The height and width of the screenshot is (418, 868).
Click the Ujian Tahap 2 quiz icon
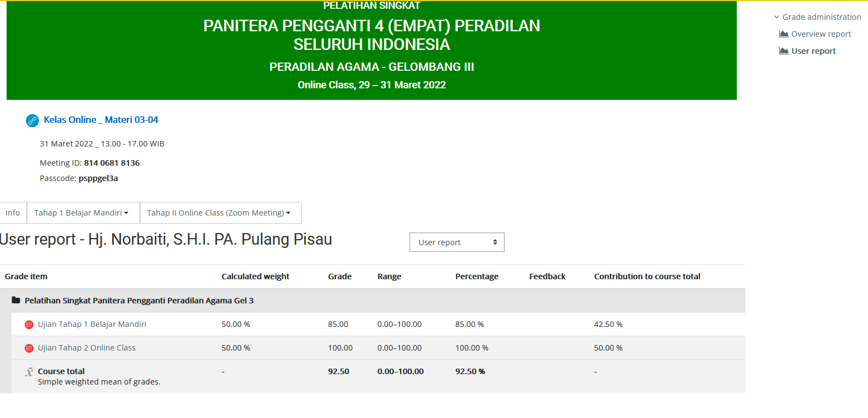pyautogui.click(x=29, y=348)
